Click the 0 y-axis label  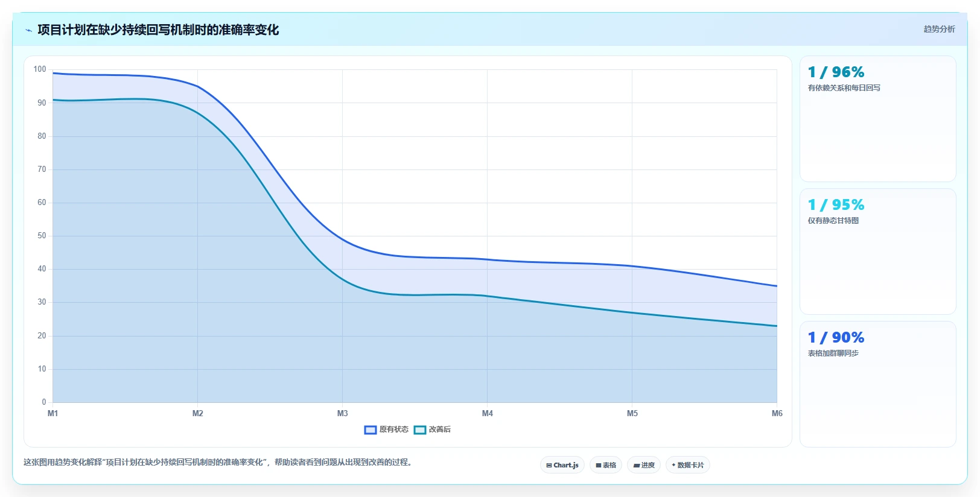[x=44, y=402]
